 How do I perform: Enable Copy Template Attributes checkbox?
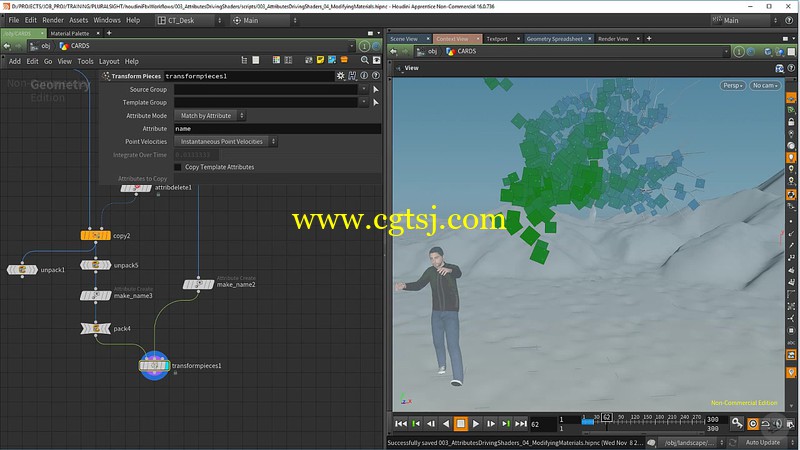(178, 167)
